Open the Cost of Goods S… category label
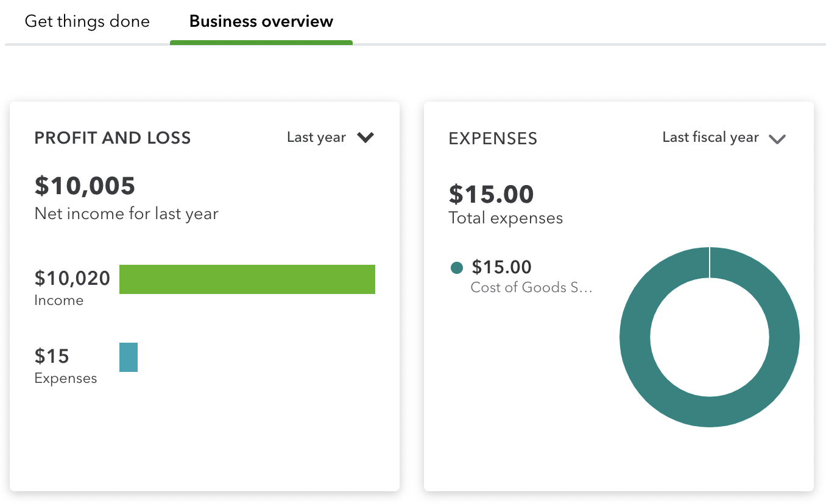Viewport: 826px width, 504px height. [x=531, y=287]
